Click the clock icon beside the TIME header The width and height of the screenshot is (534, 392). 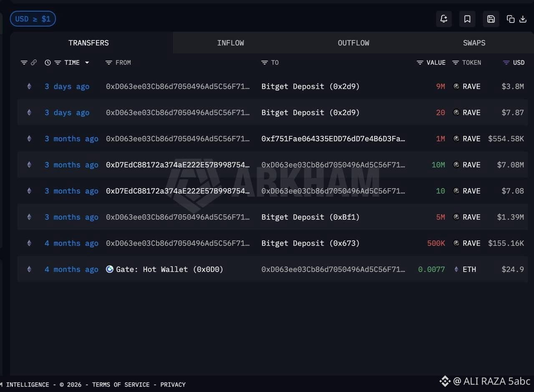pyautogui.click(x=48, y=63)
